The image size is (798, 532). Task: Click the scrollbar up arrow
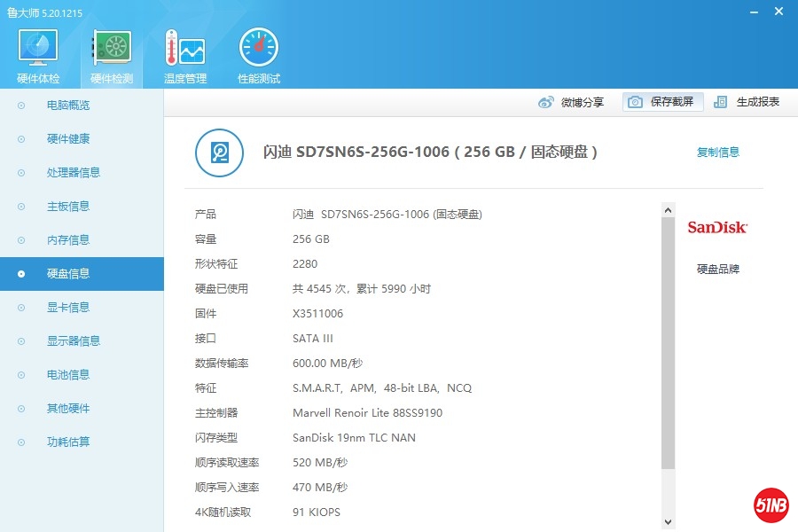coord(669,210)
